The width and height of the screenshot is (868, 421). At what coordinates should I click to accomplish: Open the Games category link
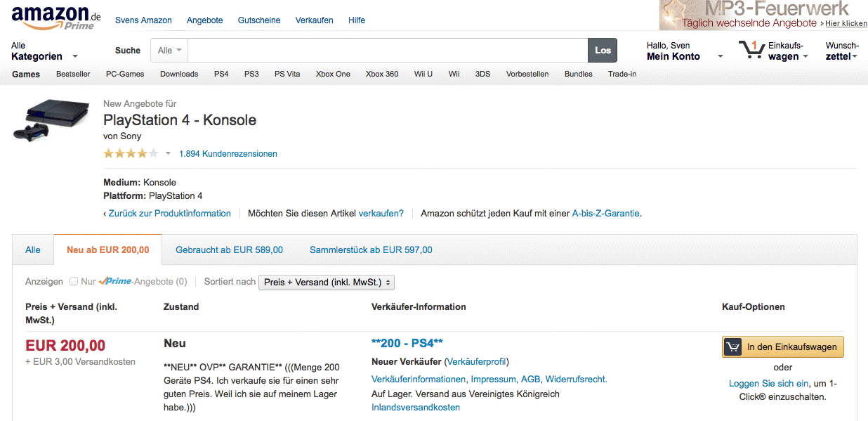(x=25, y=74)
